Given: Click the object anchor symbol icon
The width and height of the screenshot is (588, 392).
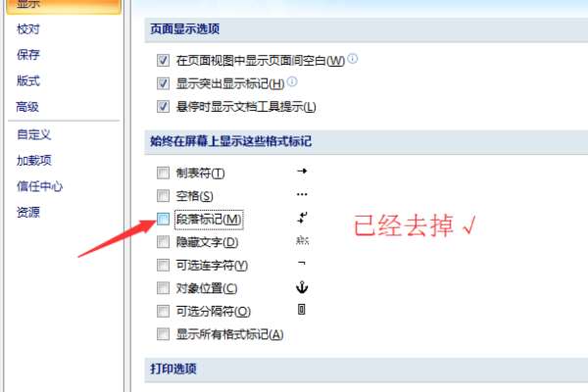Looking at the screenshot, I should (302, 287).
